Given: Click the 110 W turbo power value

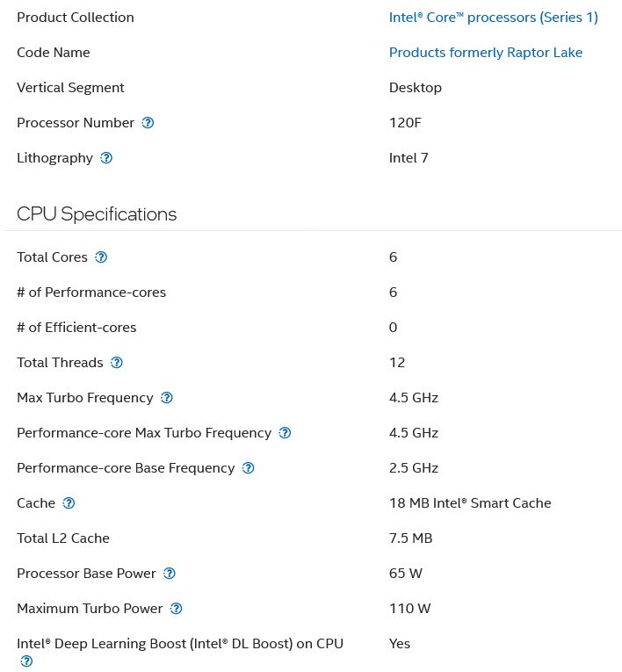Looking at the screenshot, I should coord(409,609).
